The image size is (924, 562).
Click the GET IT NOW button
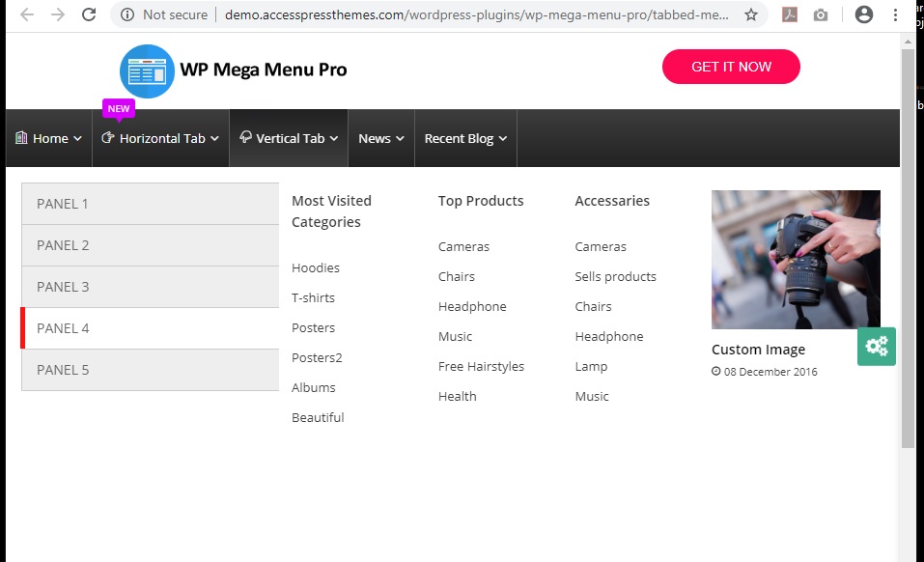tap(731, 67)
